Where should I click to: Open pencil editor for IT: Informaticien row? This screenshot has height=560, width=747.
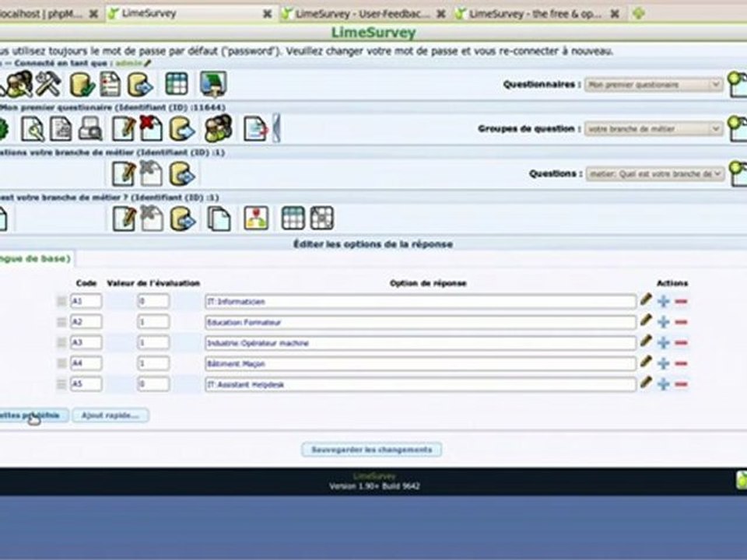(x=646, y=300)
